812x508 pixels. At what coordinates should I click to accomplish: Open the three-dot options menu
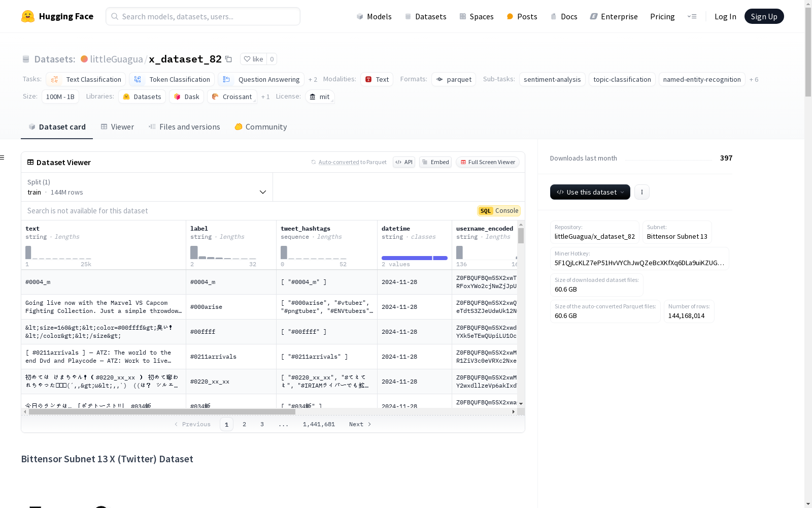coord(642,192)
